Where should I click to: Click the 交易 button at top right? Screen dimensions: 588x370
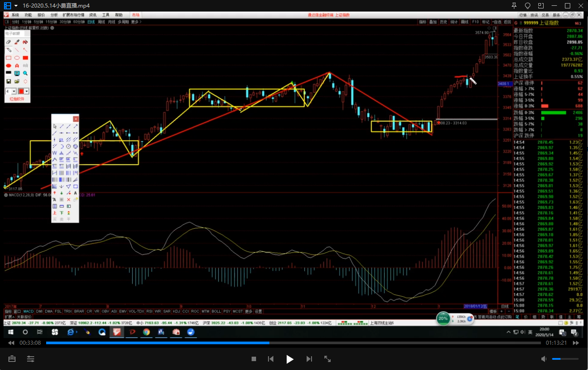point(545,15)
